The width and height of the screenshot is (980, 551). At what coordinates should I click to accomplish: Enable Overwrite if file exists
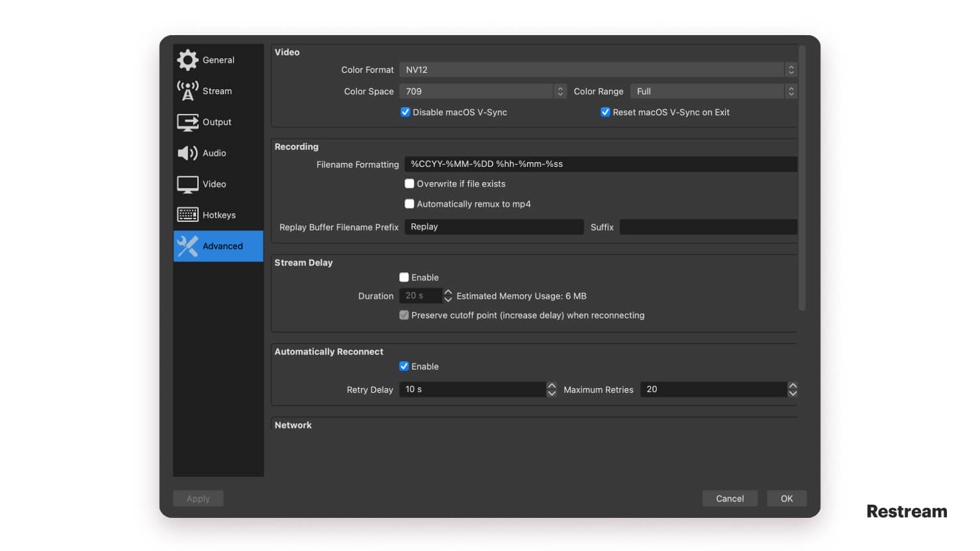click(x=409, y=183)
